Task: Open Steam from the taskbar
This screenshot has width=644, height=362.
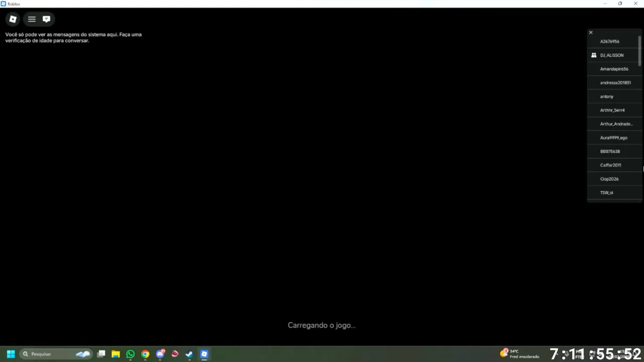Action: 189,354
